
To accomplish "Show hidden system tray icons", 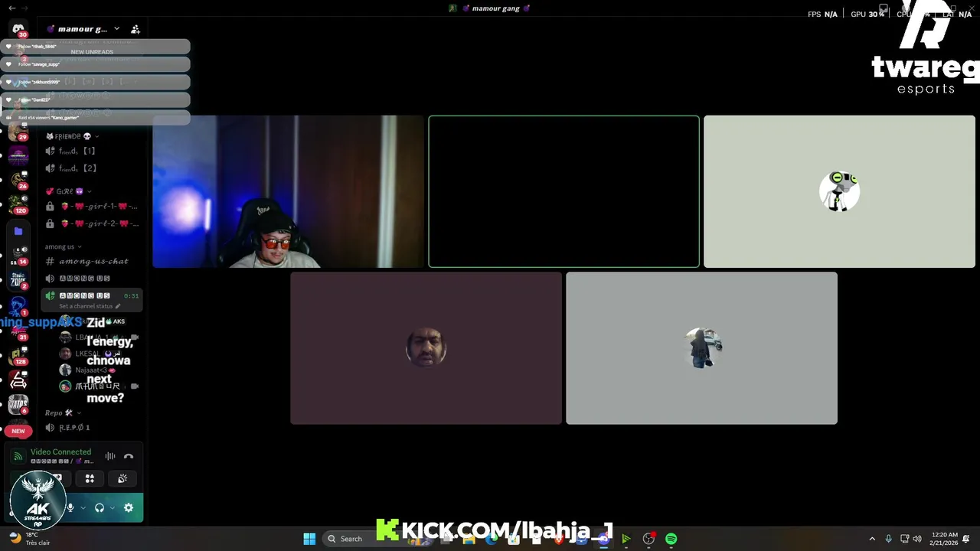I will point(872,539).
